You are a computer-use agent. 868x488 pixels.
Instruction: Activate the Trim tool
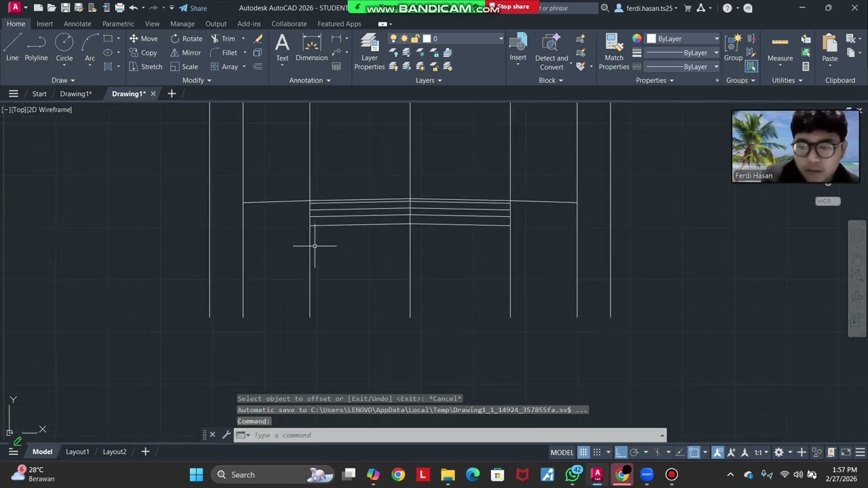click(x=222, y=39)
